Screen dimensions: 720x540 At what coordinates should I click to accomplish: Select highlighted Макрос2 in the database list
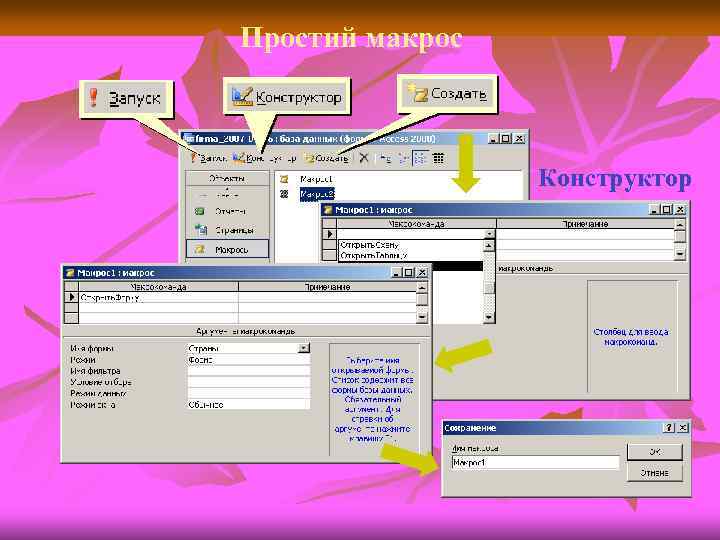click(x=317, y=195)
